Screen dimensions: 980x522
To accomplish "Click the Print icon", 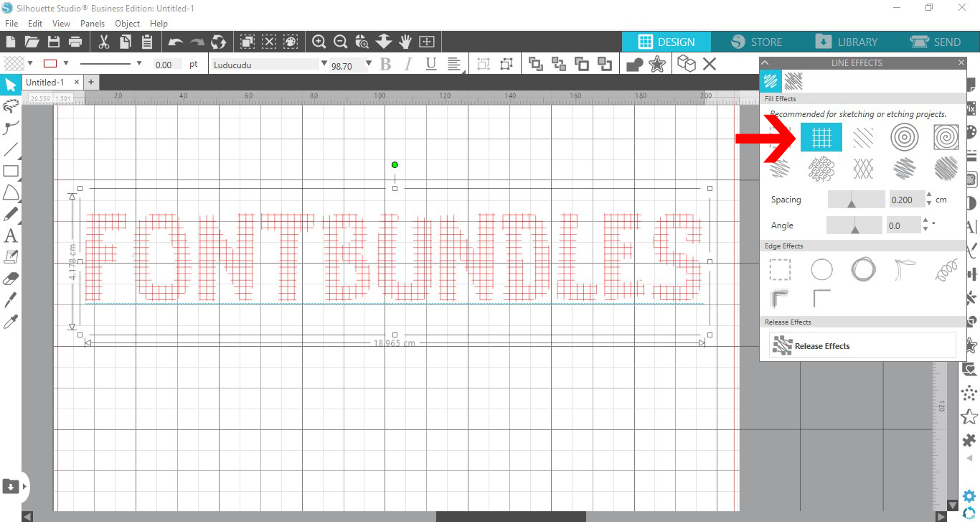I will (75, 42).
